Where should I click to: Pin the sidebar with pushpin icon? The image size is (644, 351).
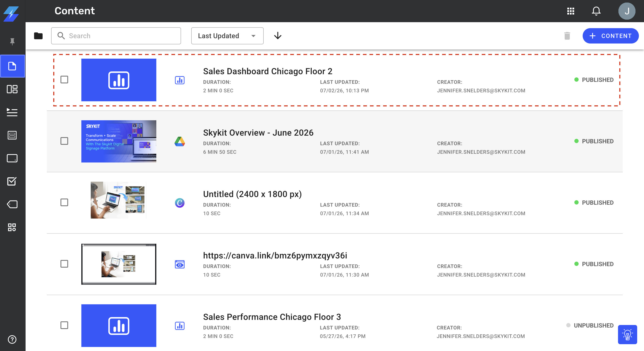coord(12,42)
